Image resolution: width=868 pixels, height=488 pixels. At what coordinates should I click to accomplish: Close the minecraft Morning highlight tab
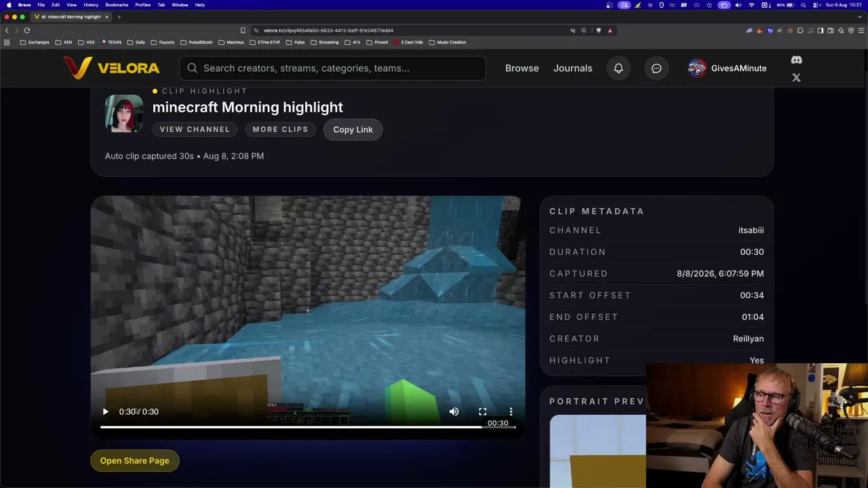(x=106, y=16)
